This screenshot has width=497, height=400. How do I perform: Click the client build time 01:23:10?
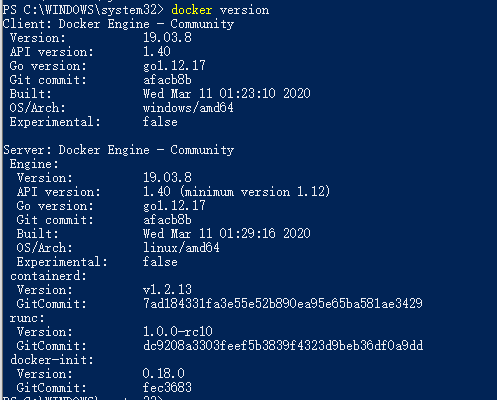coord(247,94)
